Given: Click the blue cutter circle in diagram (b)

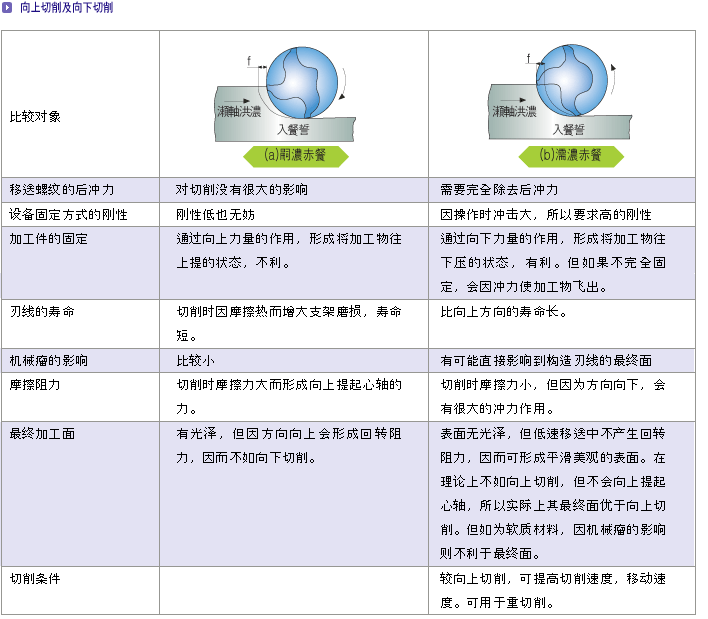Looking at the screenshot, I should click(x=571, y=77).
